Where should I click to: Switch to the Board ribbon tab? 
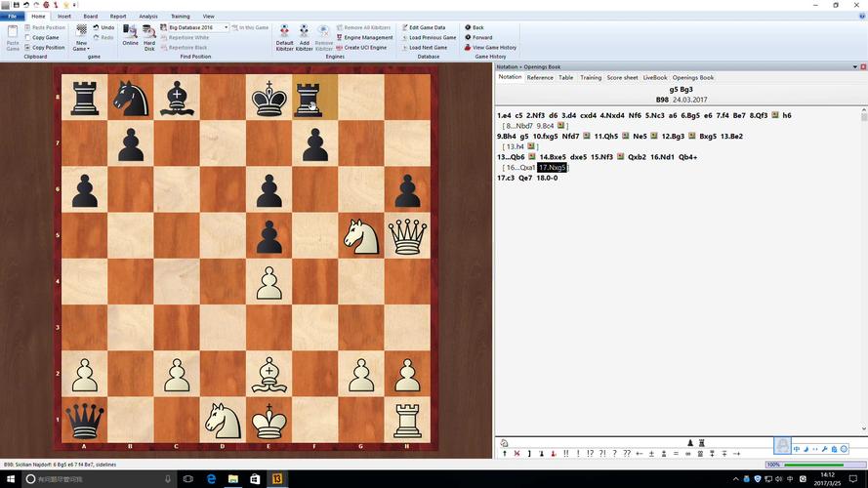(90, 17)
